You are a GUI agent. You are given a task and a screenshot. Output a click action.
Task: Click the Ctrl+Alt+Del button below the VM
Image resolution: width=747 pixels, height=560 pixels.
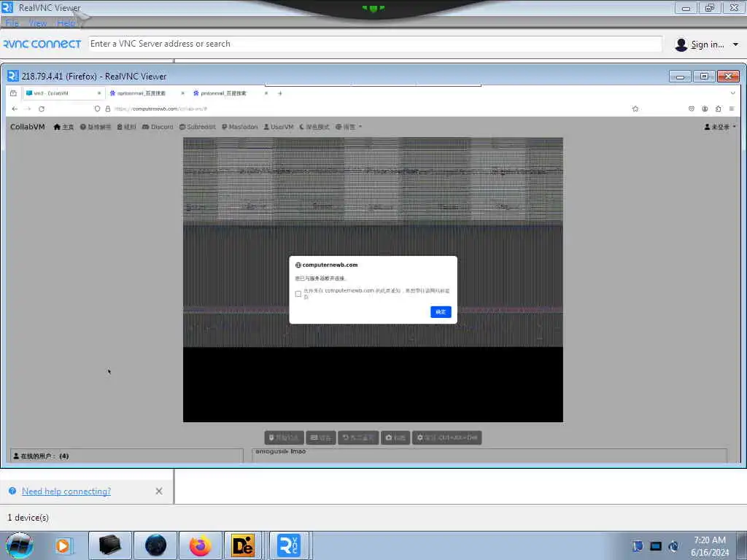(447, 437)
